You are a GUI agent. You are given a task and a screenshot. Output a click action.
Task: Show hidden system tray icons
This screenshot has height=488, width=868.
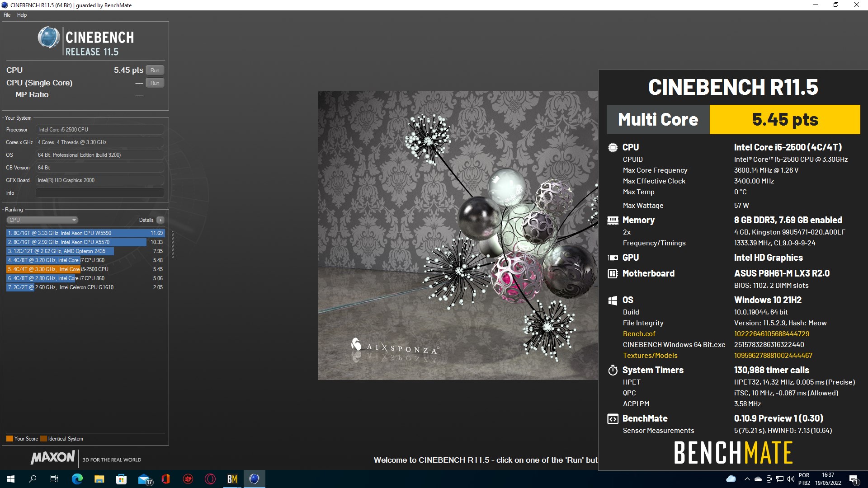coord(747,479)
